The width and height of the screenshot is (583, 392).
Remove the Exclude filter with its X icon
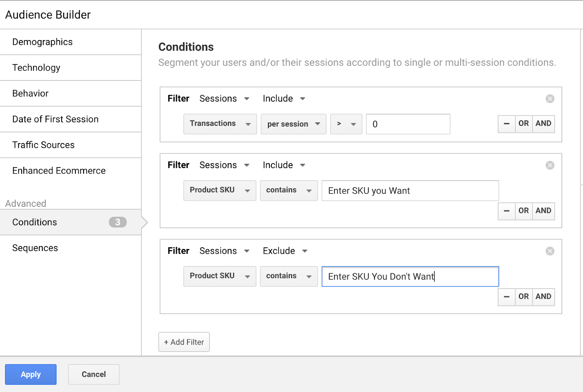click(550, 251)
